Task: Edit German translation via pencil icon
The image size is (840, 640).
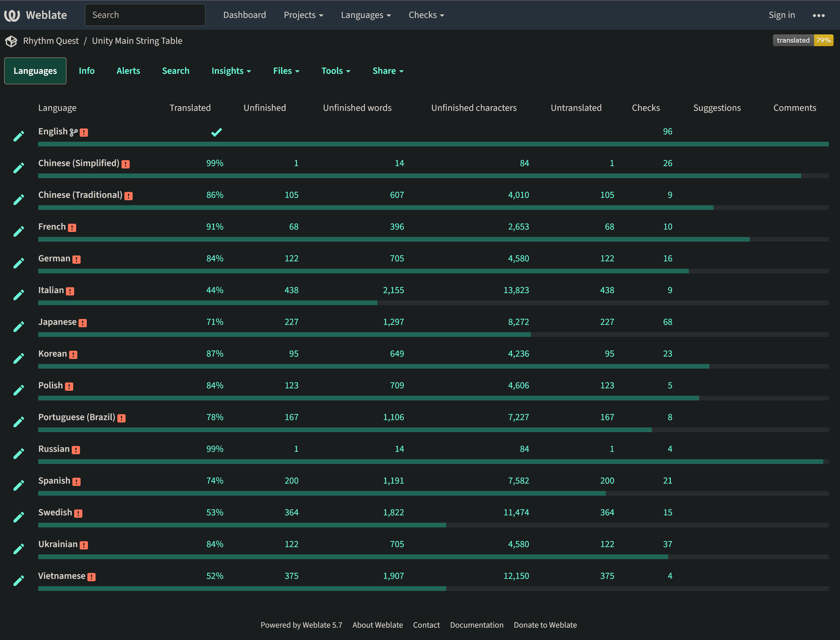Action: click(19, 263)
